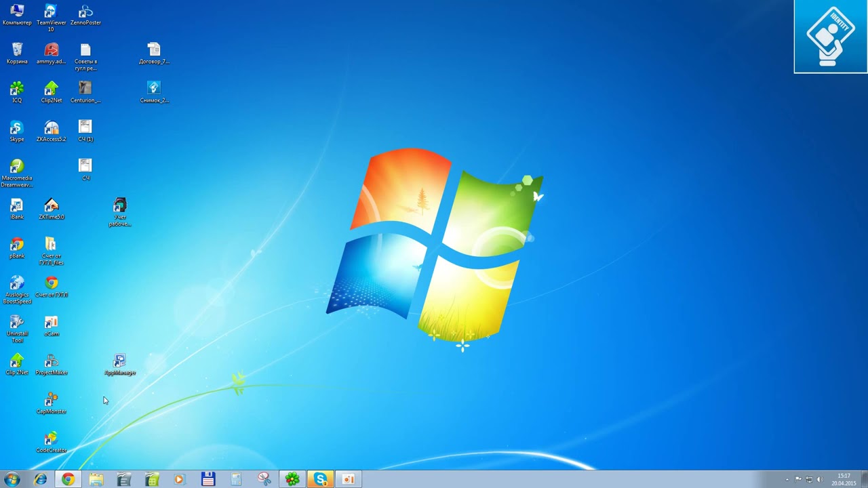The width and height of the screenshot is (868, 488).
Task: Select the Centurion image file icon
Action: [x=85, y=92]
